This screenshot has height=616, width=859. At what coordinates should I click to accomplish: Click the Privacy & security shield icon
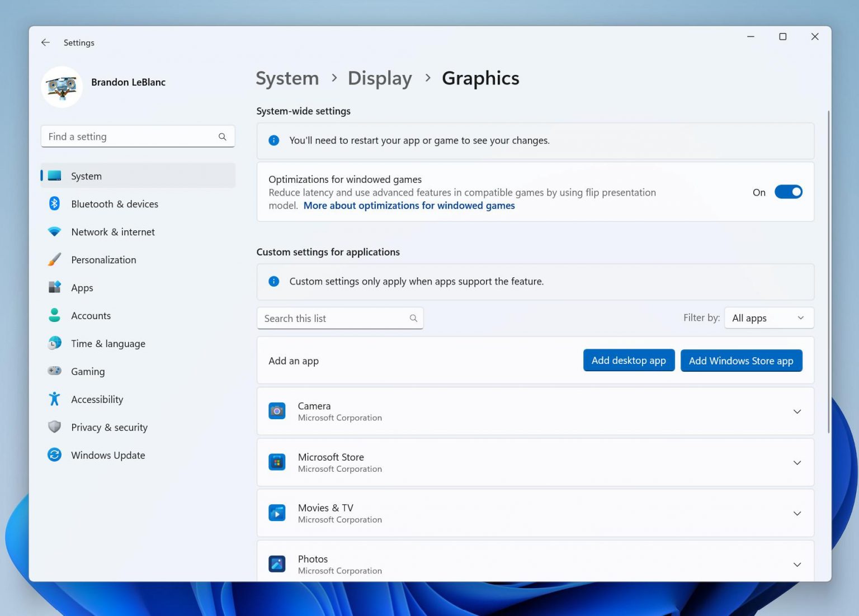coord(54,427)
